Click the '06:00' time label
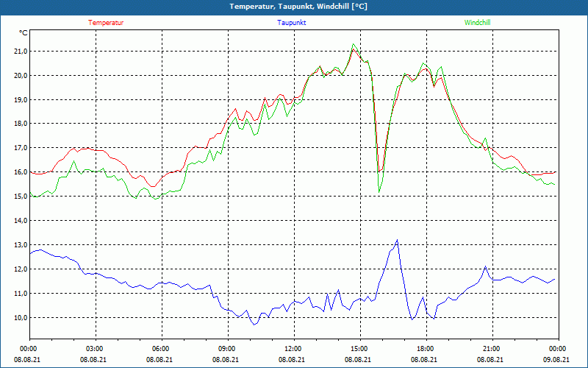This screenshot has height=368, width=588. click(159, 349)
